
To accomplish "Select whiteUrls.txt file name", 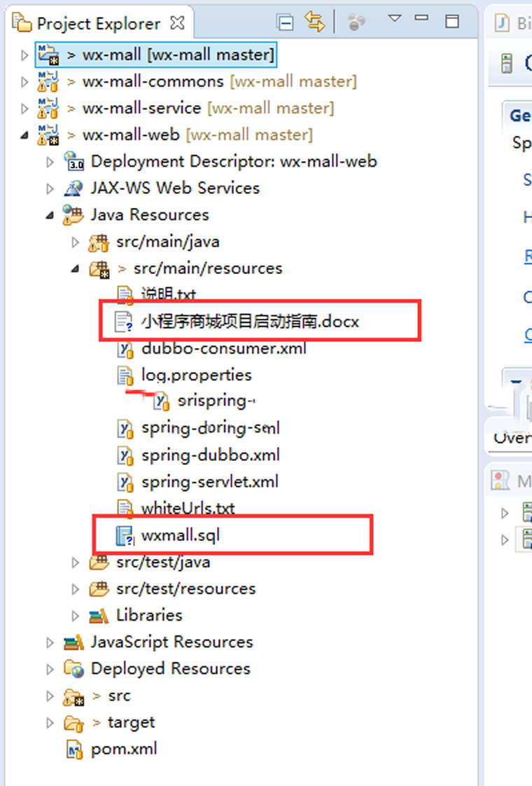I will pyautogui.click(x=188, y=509).
